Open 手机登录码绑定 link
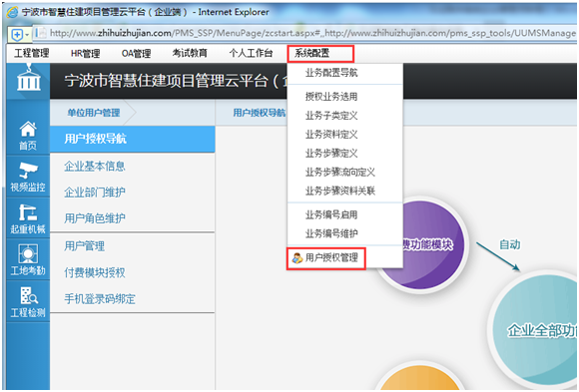The width and height of the screenshot is (579, 392). [x=100, y=298]
